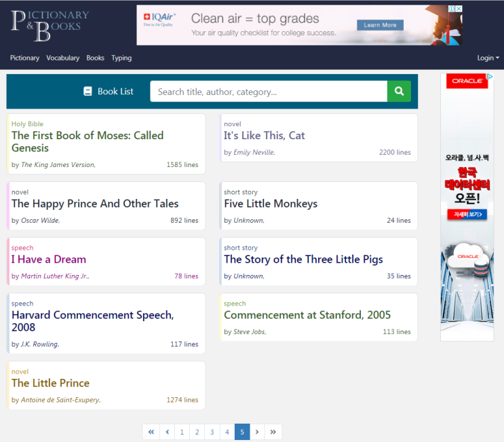Open Pictionary menu item

coord(24,58)
